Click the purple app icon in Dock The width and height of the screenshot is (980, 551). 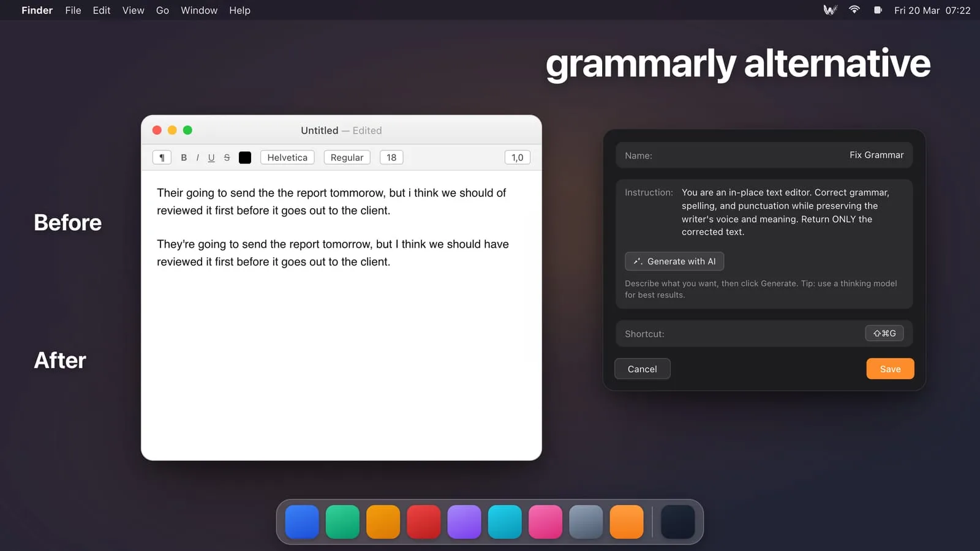(464, 522)
